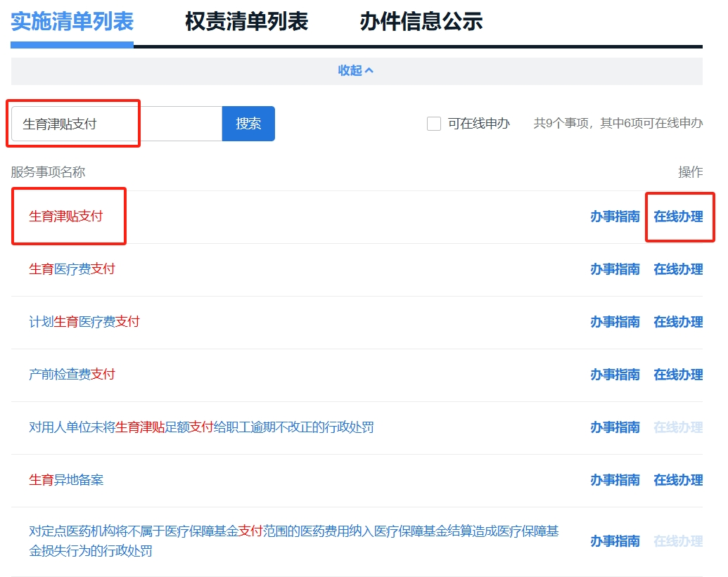Open the 生育津贴支付 service item
Image resolution: width=728 pixels, height=577 pixels.
click(x=65, y=216)
